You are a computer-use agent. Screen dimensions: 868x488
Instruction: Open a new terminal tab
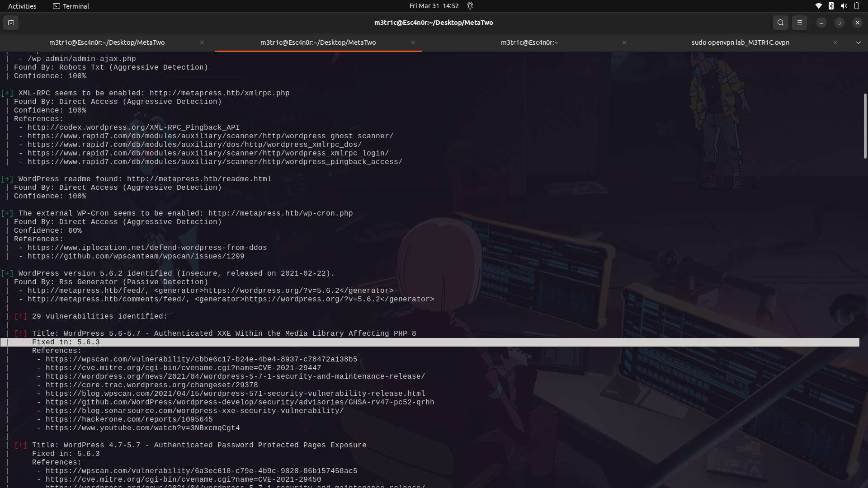pyautogui.click(x=11, y=23)
